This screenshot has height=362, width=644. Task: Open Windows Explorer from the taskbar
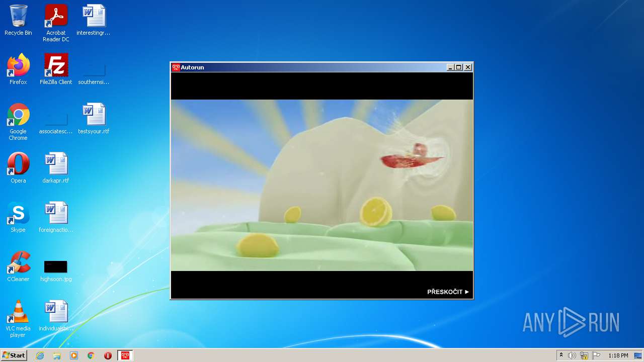(57, 355)
